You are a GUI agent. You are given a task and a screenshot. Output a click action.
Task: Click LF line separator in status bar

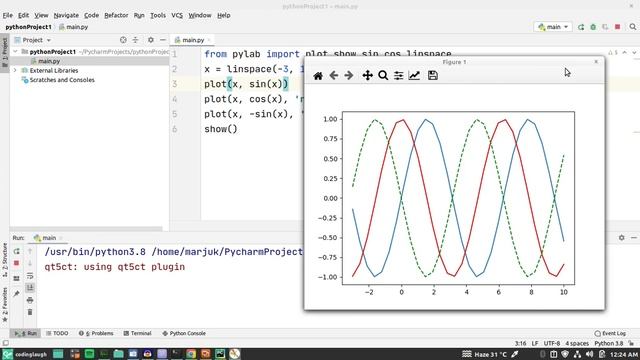[535, 343]
